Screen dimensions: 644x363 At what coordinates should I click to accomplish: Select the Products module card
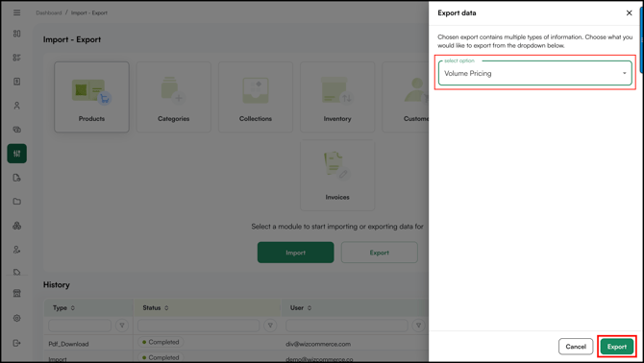(91, 97)
